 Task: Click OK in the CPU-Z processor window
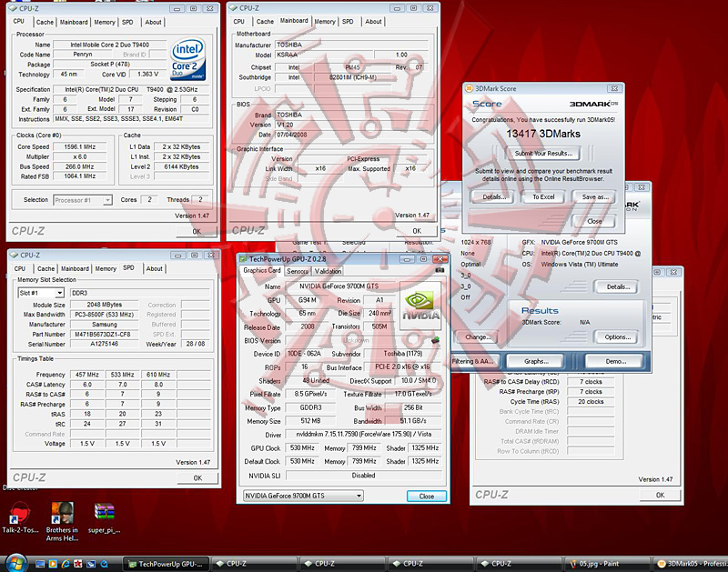197,232
